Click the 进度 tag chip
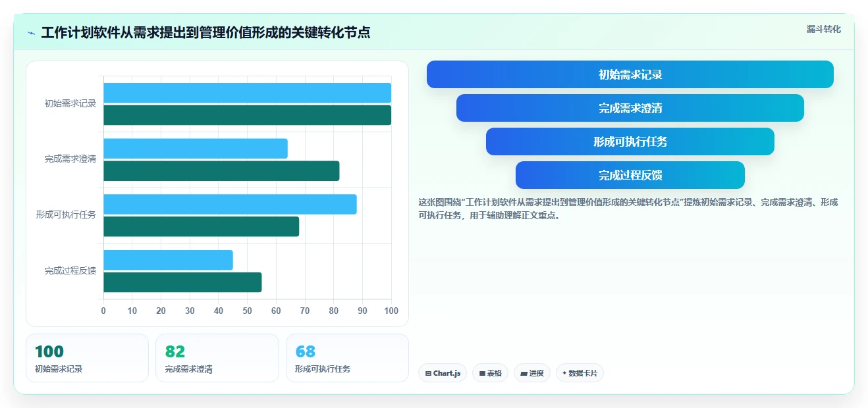This screenshot has width=868, height=408. coord(532,373)
